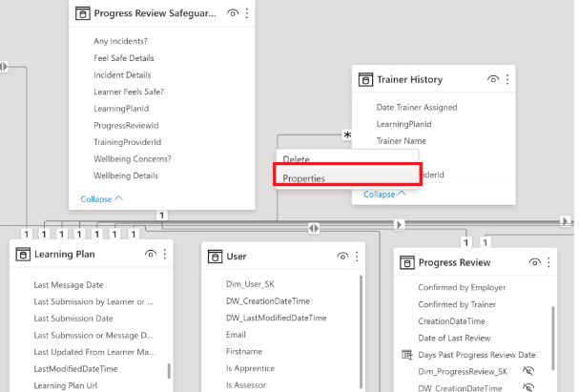Select the Confirmed by Trainer field
Viewport: 579px width, 392px height.
[457, 304]
